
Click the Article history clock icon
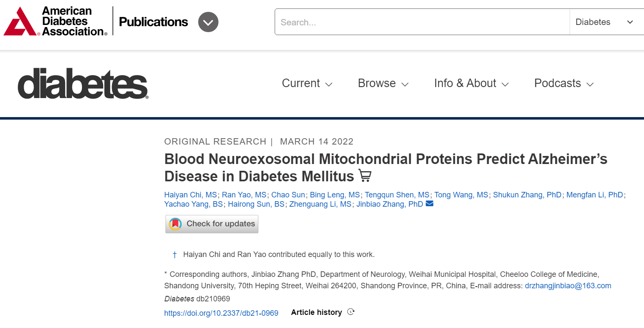coord(351,312)
